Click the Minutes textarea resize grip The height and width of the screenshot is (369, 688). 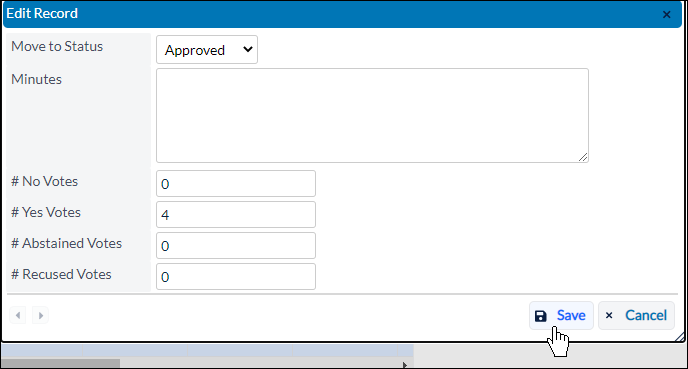pos(583,157)
